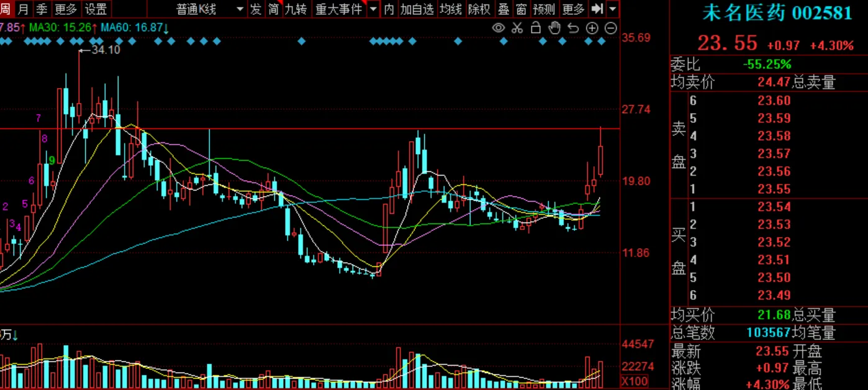Click the 均买价 21.68 value
The width and height of the screenshot is (868, 390).
pos(774,315)
